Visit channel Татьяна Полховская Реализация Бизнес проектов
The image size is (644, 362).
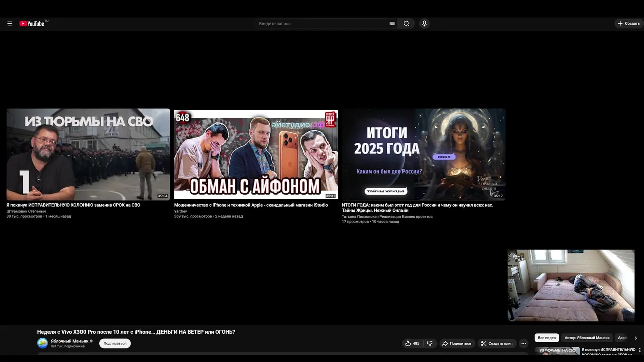pos(387,217)
